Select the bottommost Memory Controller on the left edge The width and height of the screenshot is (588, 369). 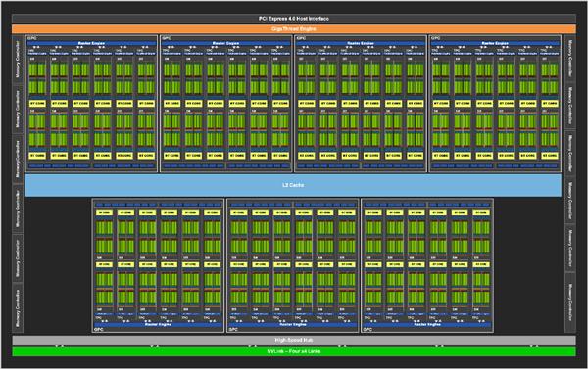point(18,308)
